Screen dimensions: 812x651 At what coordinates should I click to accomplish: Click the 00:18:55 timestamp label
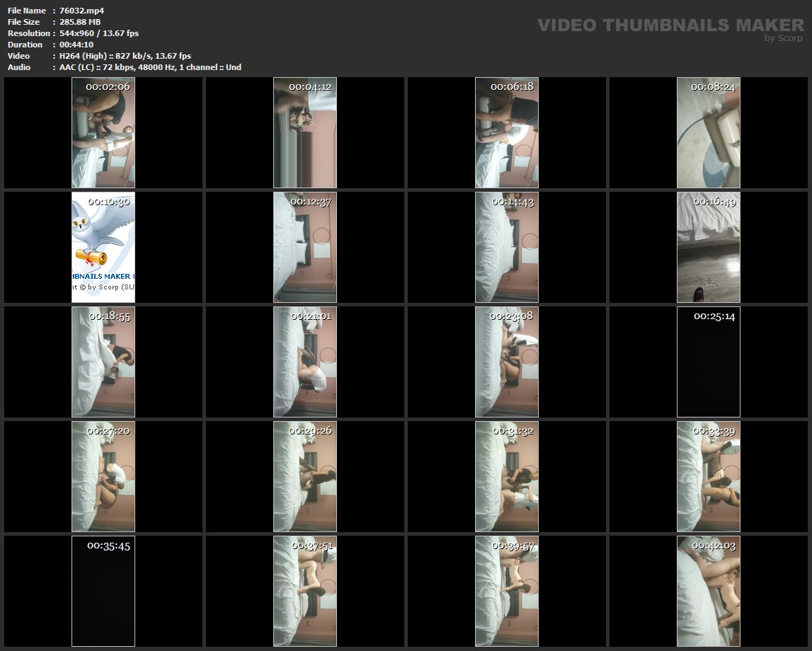pyautogui.click(x=109, y=316)
